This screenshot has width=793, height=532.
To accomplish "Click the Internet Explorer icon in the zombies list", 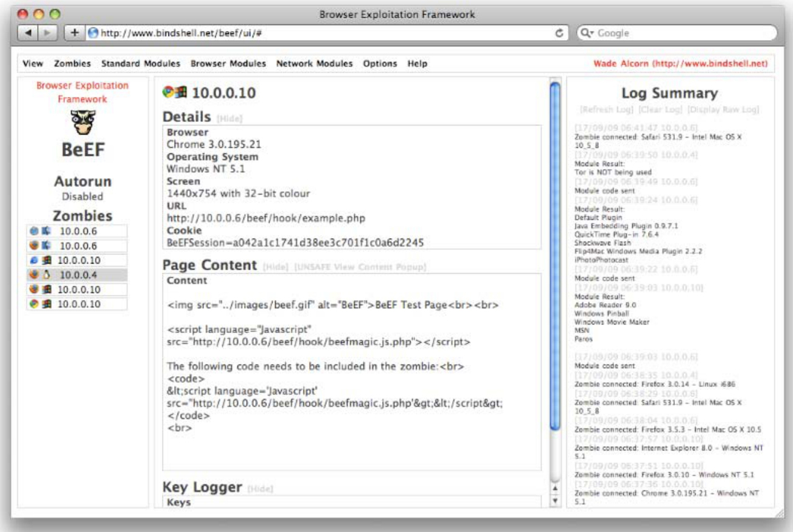I will (34, 261).
